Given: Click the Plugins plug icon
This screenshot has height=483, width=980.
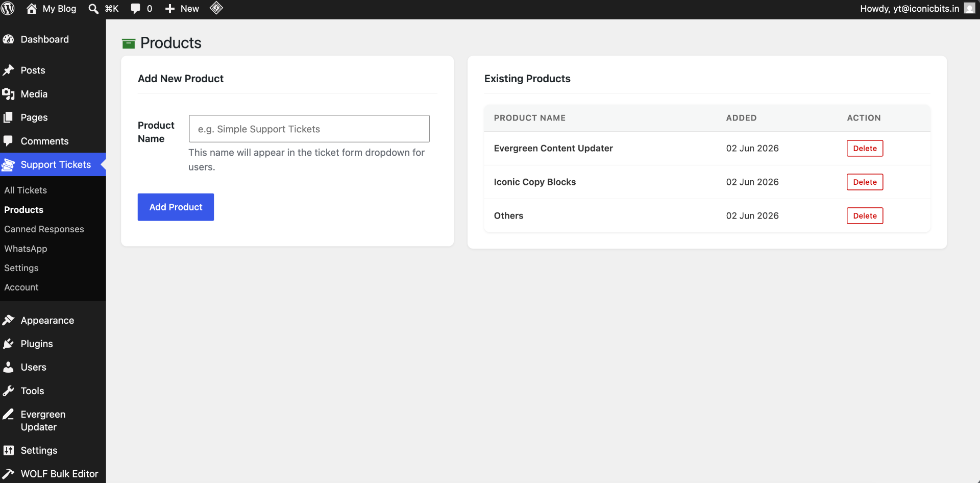Looking at the screenshot, I should [9, 344].
